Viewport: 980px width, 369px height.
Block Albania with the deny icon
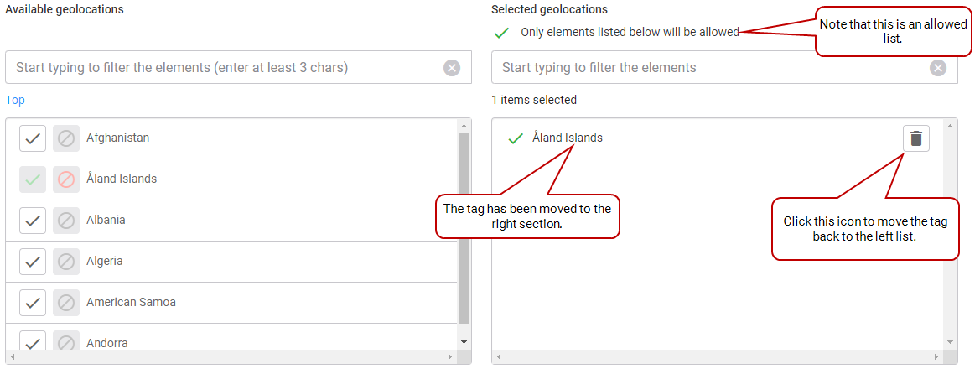[x=66, y=221]
